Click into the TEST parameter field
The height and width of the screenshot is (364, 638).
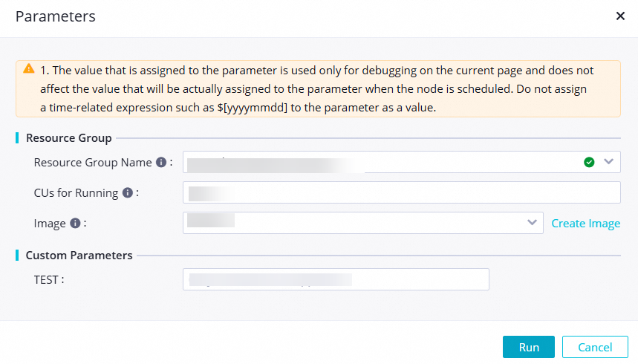tap(336, 279)
